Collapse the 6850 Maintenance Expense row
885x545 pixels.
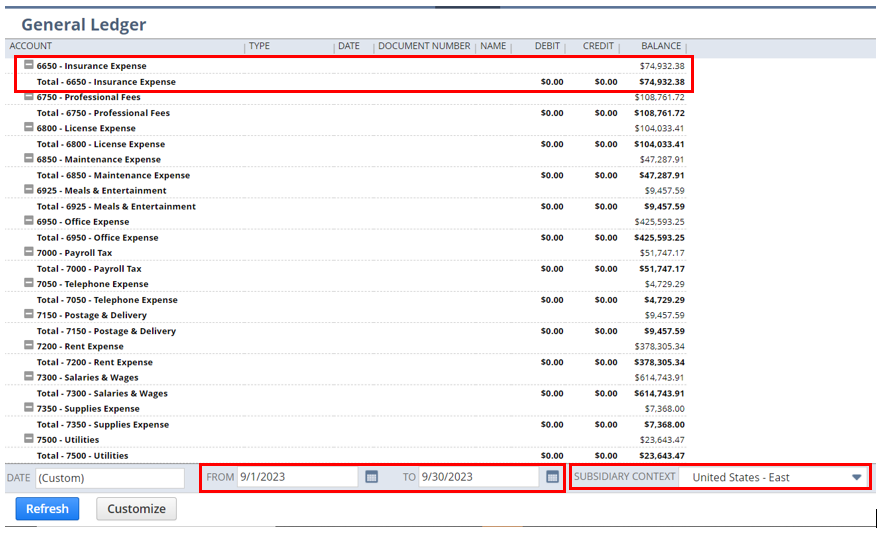[29, 159]
